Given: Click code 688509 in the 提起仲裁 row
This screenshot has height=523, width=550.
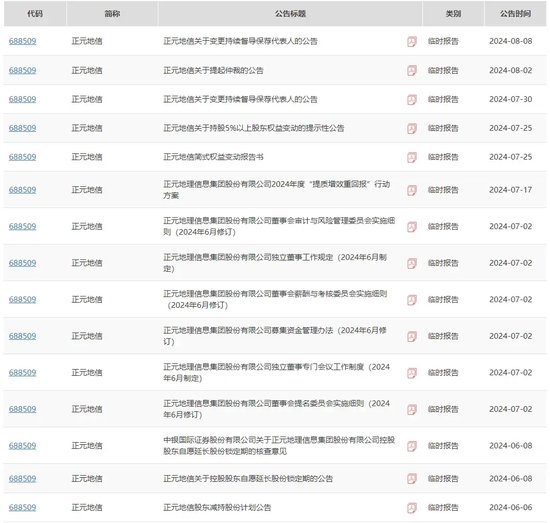Looking at the screenshot, I should [x=22, y=70].
